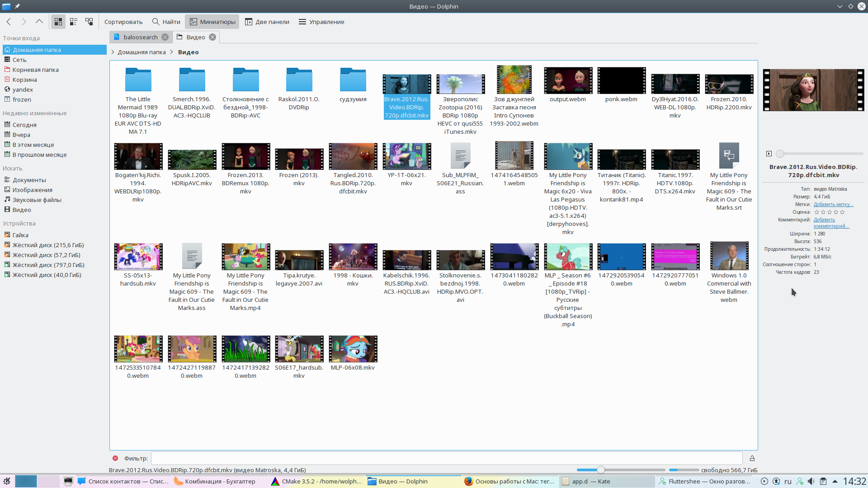Open the frozen place in sidebar
Screen dimensions: 868x488
tap(22, 99)
